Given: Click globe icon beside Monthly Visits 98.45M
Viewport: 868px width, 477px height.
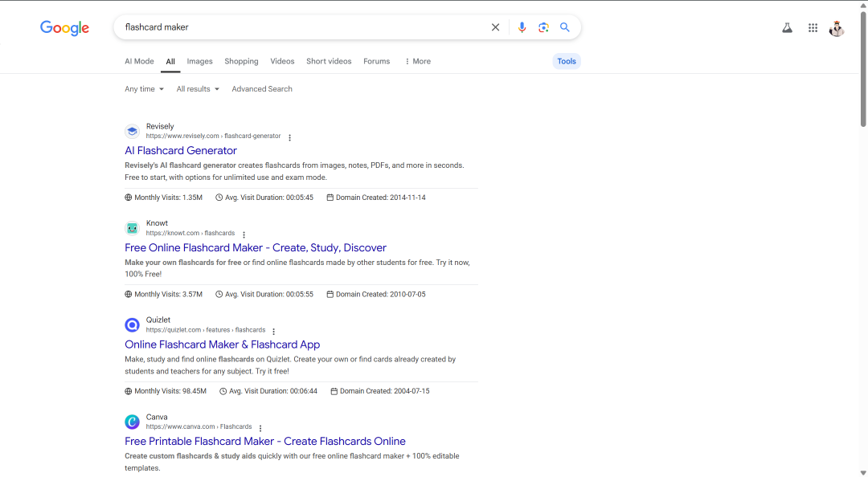Looking at the screenshot, I should (x=129, y=391).
